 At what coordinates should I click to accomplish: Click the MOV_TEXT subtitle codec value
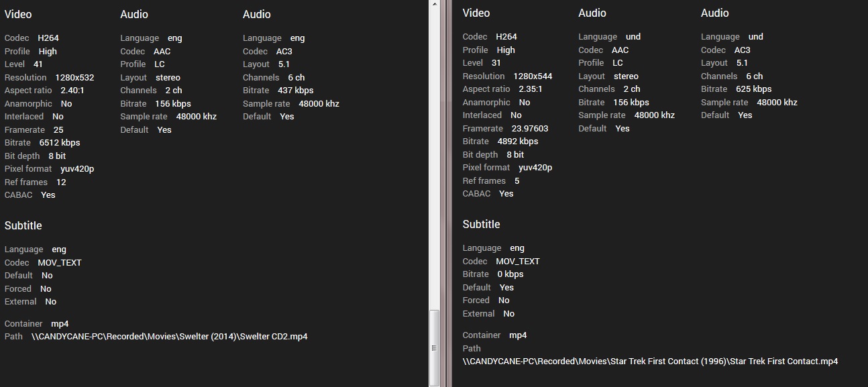(59, 262)
